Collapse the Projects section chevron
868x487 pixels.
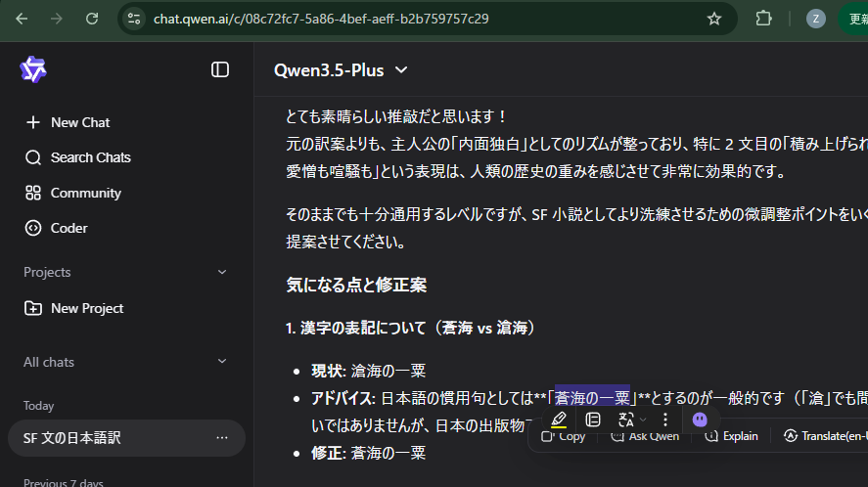pyautogui.click(x=222, y=272)
